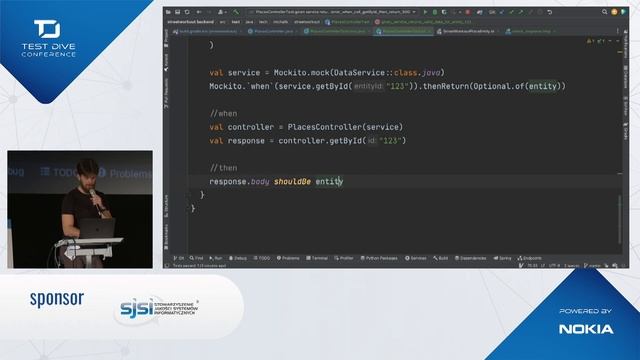Open the Endpoints tool window
This screenshot has height=360, width=640.
(x=530, y=258)
